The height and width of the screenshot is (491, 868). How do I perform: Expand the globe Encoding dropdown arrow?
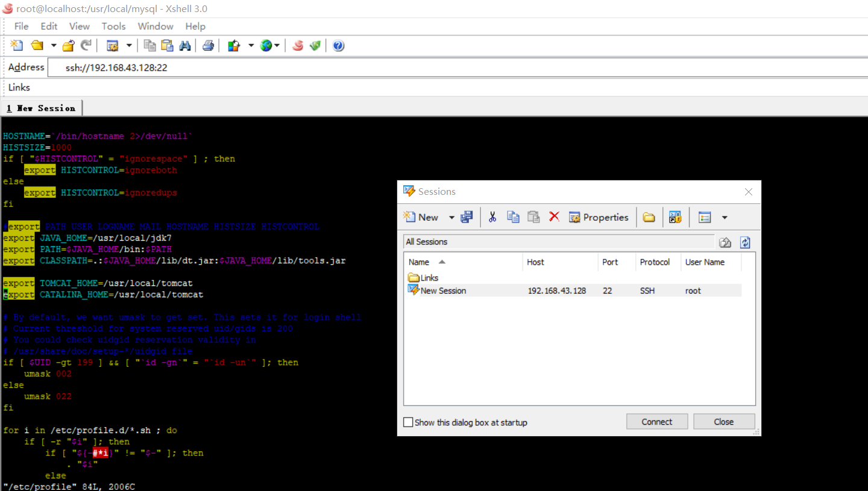click(277, 45)
